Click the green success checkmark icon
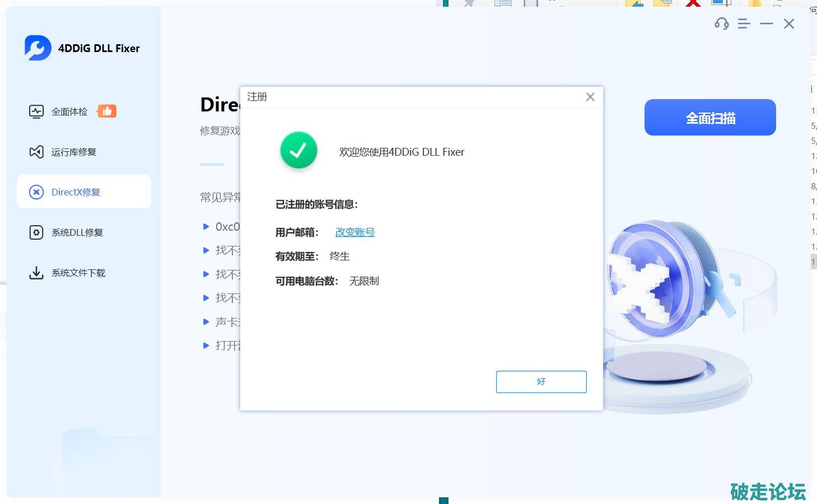 click(x=298, y=150)
